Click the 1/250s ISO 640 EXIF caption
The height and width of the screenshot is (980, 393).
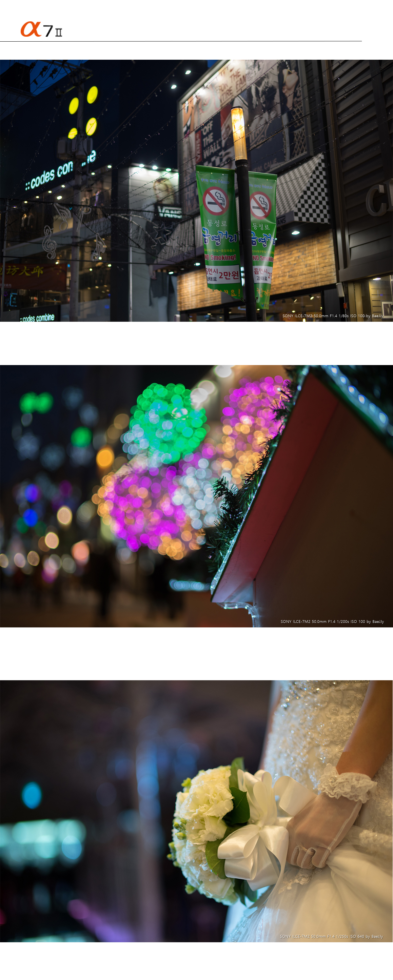coord(331,936)
